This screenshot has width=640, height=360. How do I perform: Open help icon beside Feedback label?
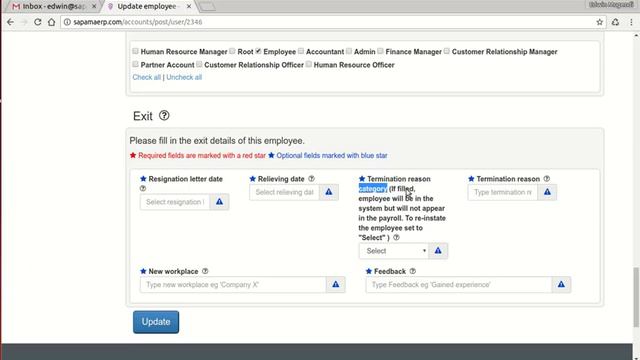coord(413,271)
